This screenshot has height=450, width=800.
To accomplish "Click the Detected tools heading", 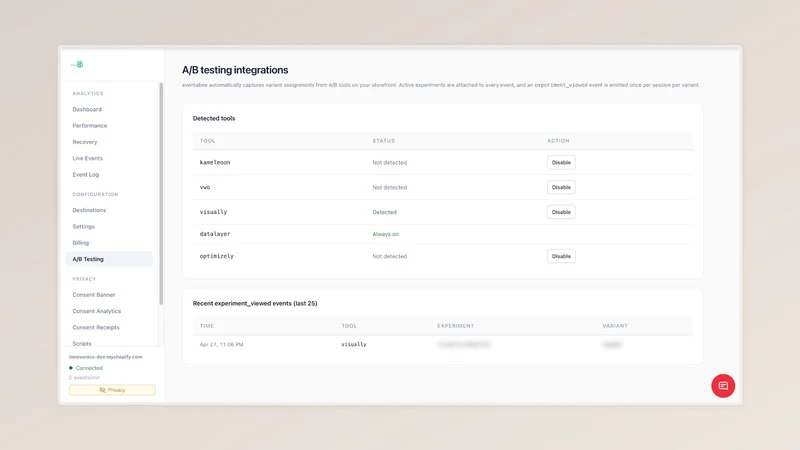I will (214, 118).
